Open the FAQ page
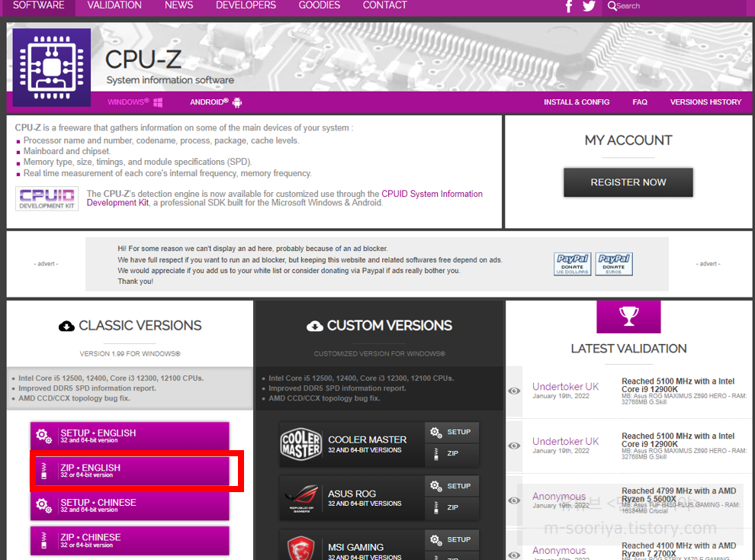This screenshot has height=560, width=755. click(639, 102)
